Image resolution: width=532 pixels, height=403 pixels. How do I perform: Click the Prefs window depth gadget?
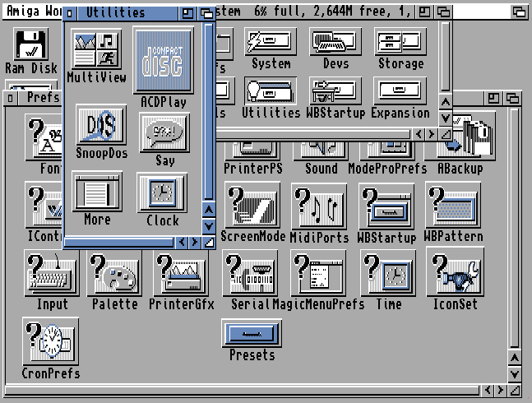point(512,98)
